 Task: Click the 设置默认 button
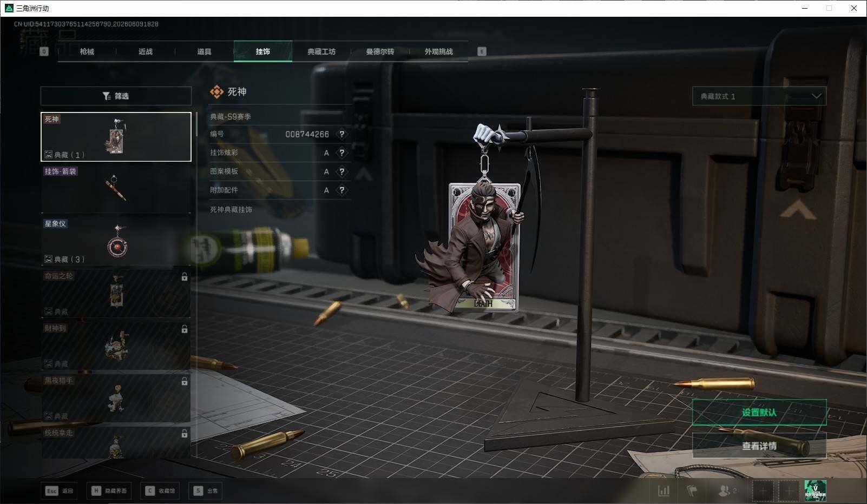[759, 413]
